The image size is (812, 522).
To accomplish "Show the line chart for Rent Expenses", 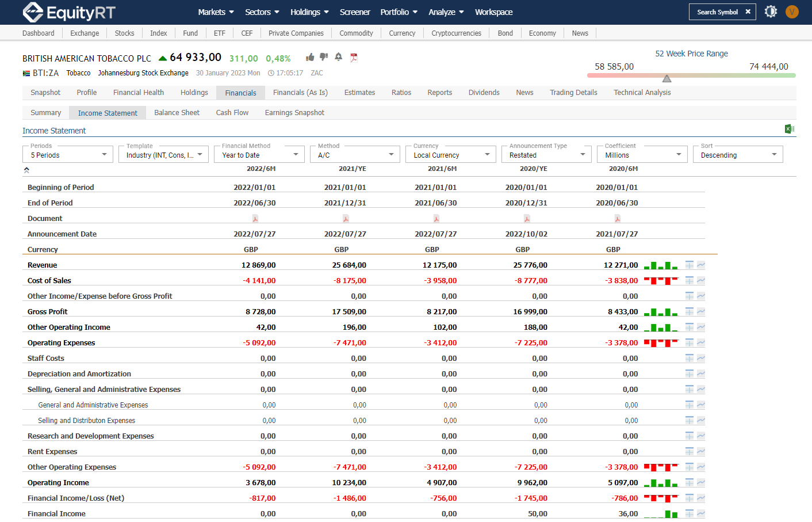I will pyautogui.click(x=701, y=451).
